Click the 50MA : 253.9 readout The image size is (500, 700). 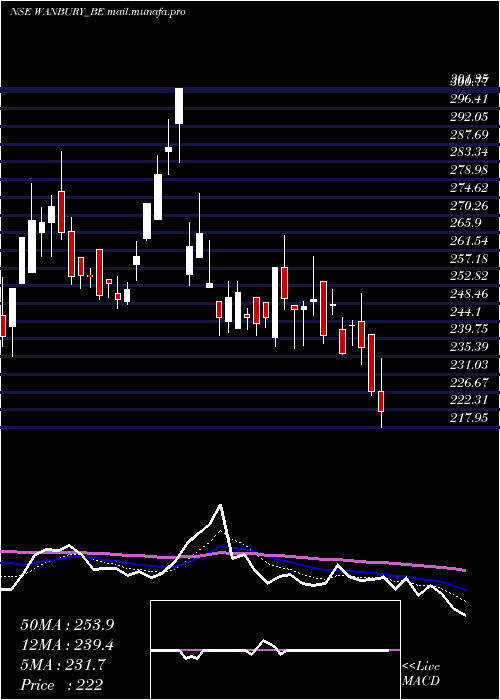click(67, 625)
